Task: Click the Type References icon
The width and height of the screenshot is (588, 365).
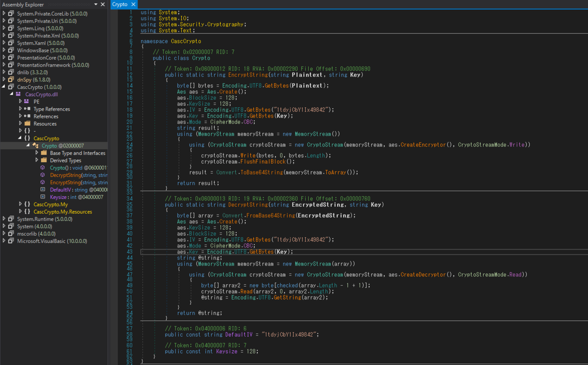Action: pos(26,109)
